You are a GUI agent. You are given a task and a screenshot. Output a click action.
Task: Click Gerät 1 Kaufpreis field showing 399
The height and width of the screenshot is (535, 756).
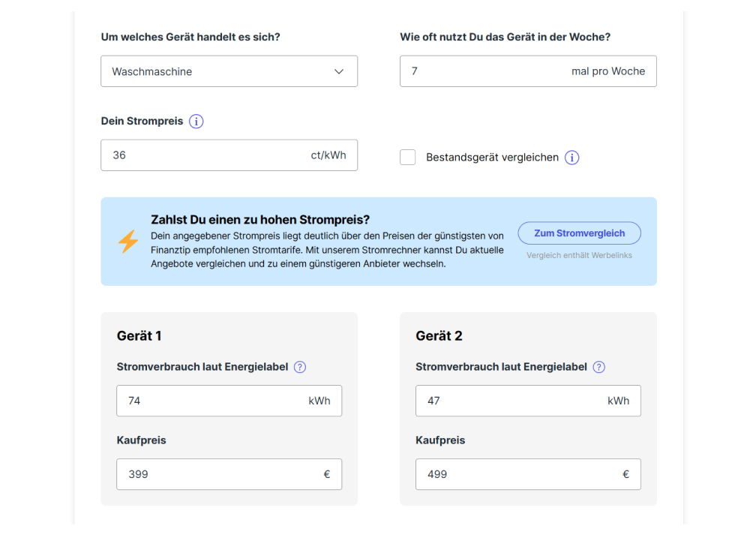[229, 474]
